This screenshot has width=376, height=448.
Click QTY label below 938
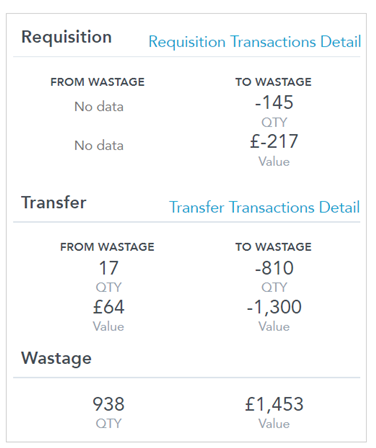click(109, 424)
